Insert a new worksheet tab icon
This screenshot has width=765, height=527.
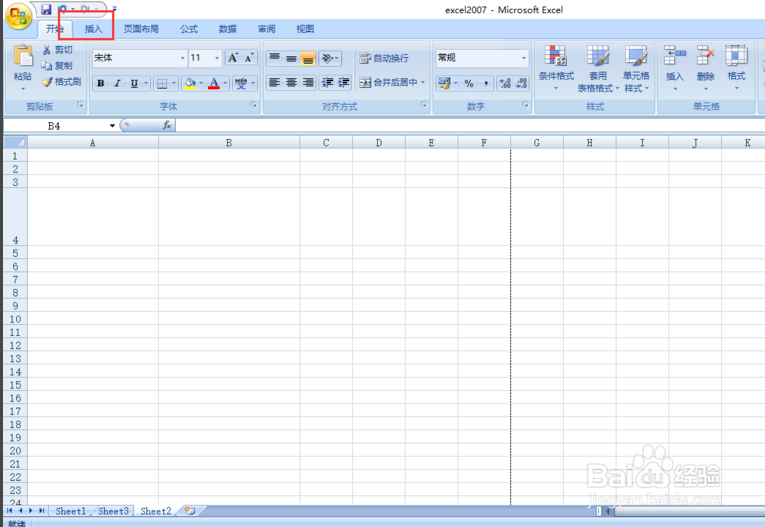pos(189,511)
